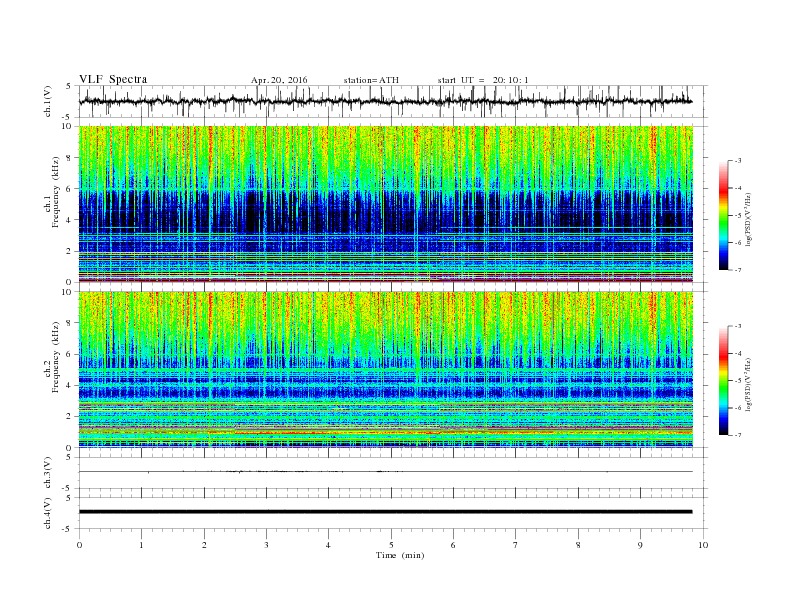
Task: Click the "station=ATH" header label
Action: coord(371,80)
